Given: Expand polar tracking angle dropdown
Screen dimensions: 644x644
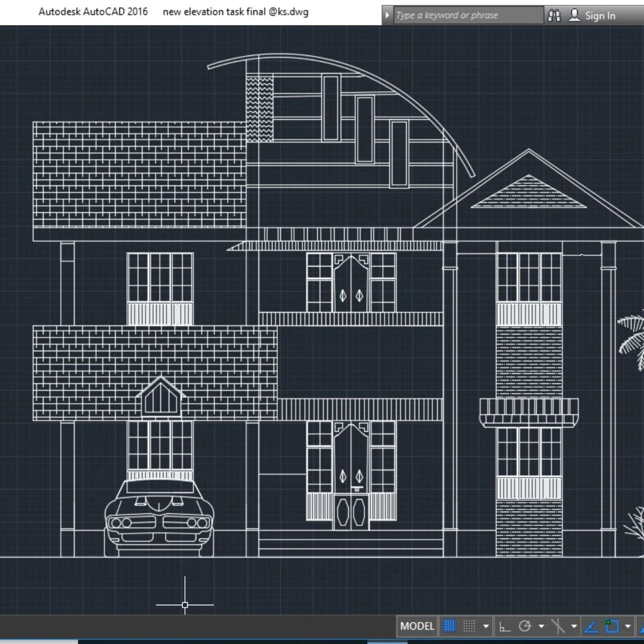Looking at the screenshot, I should click(541, 626).
